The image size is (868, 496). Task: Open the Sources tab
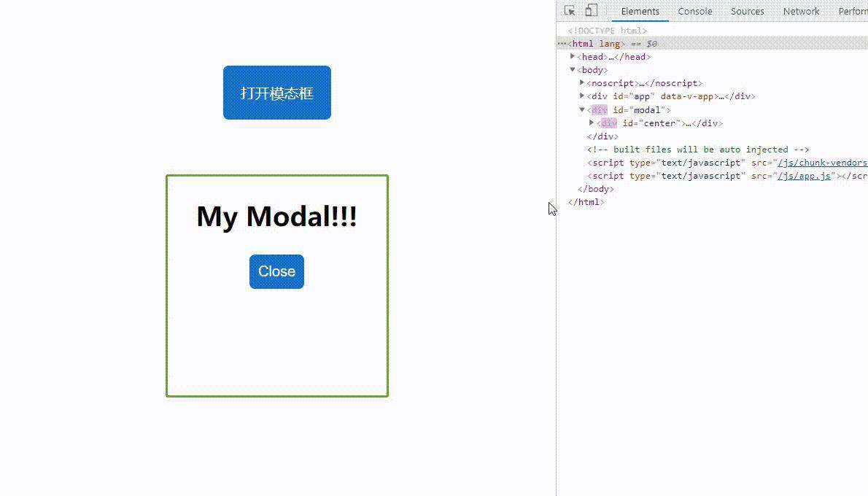point(747,11)
